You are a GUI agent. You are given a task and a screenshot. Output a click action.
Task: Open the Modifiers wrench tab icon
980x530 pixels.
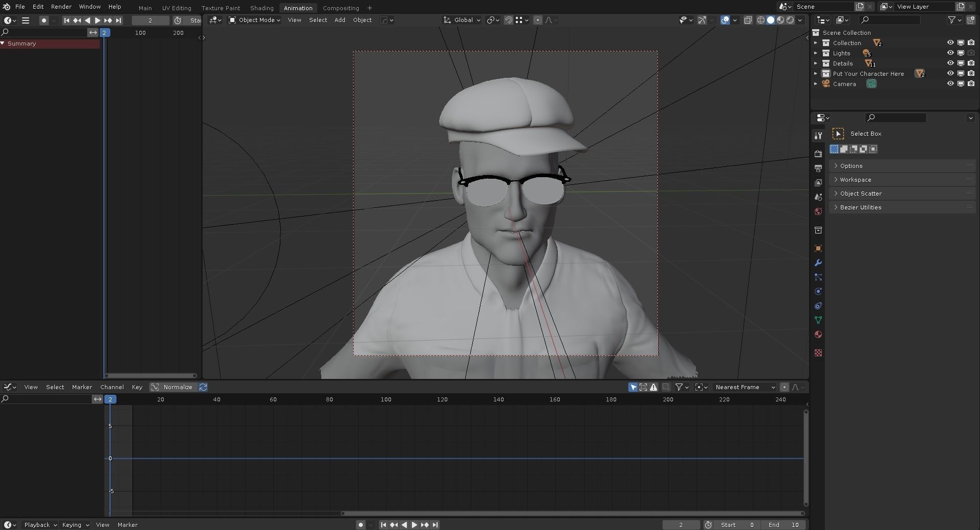click(818, 263)
